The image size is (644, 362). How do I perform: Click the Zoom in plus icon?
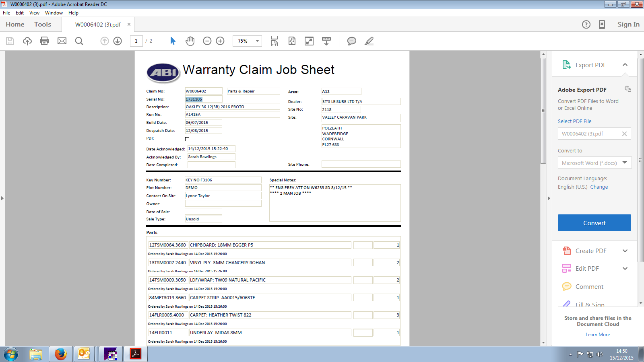pos(220,41)
